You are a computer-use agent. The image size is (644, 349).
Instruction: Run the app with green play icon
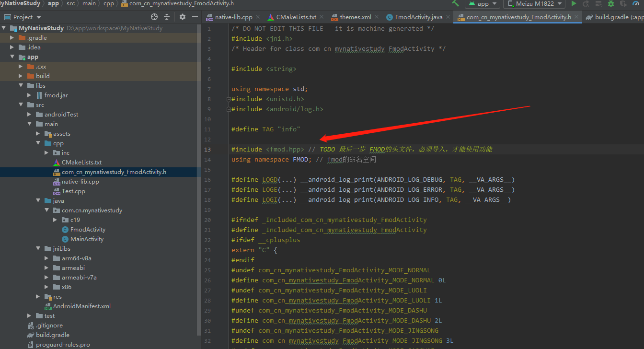tap(574, 3)
